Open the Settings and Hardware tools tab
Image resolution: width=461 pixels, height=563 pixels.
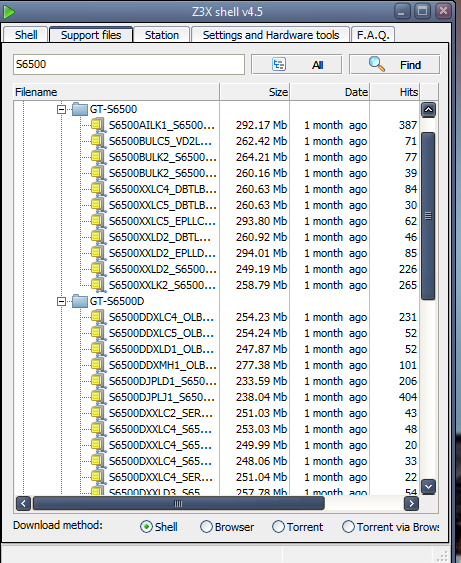point(271,35)
